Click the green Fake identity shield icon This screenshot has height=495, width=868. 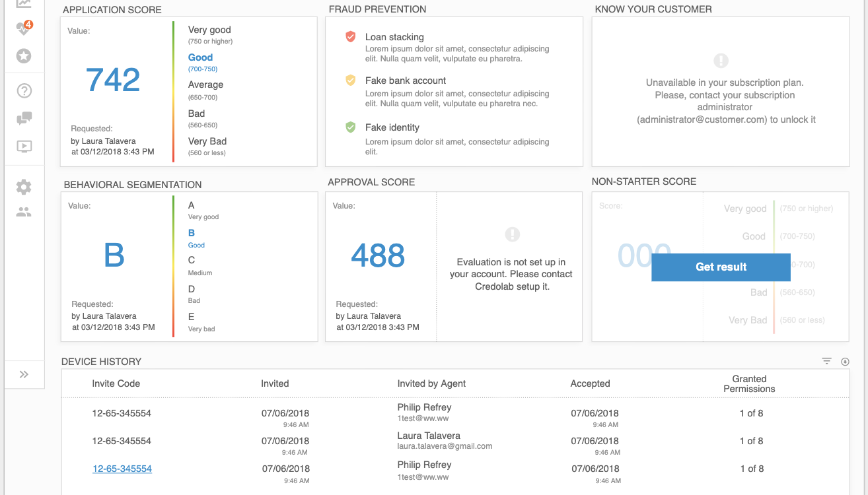351,127
